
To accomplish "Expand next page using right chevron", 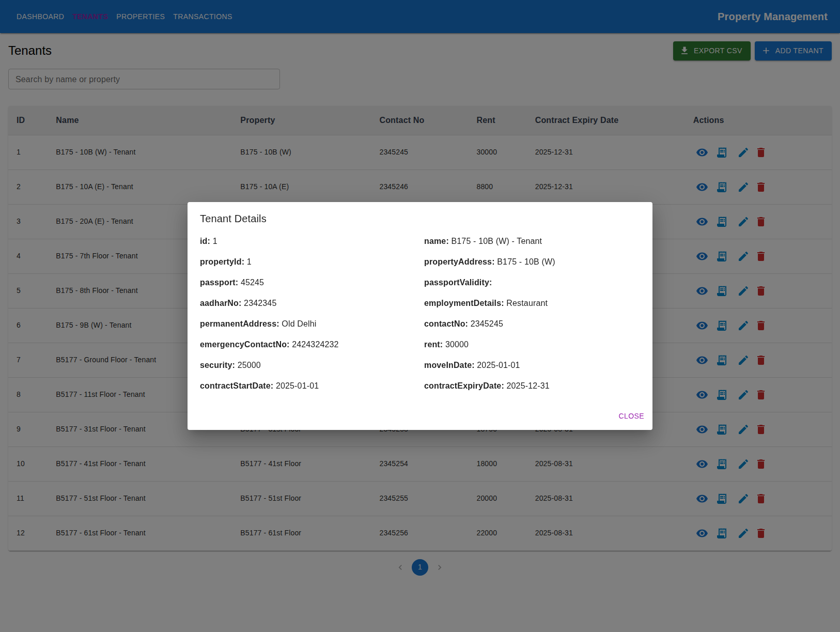I will 440,567.
